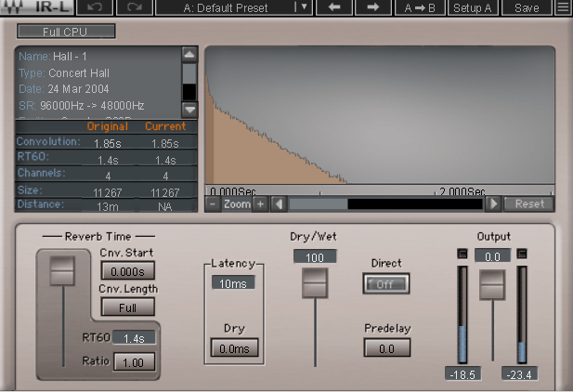Reset left output clip indicator
The height and width of the screenshot is (392, 573).
point(462,254)
